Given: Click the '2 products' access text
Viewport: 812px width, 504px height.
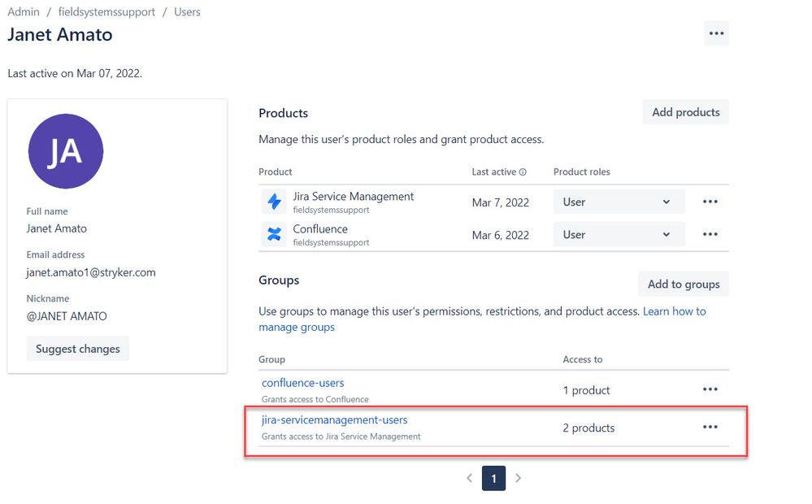Looking at the screenshot, I should pos(588,428).
